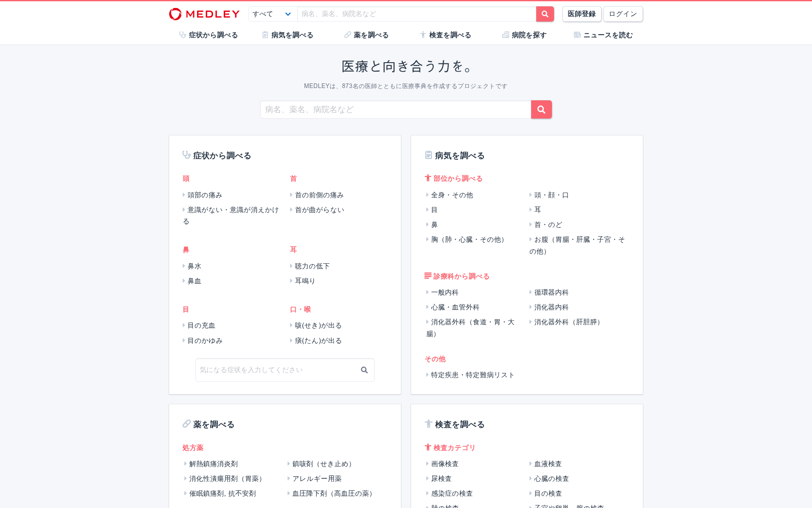Screen dimensions: 812x508
Task: Open the 首が曲がらない link
Action: (319, 210)
